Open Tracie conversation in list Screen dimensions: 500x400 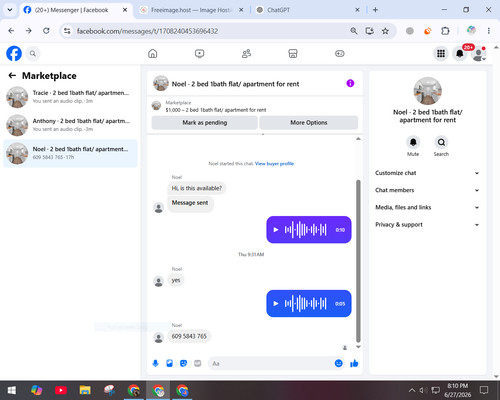coord(70,97)
